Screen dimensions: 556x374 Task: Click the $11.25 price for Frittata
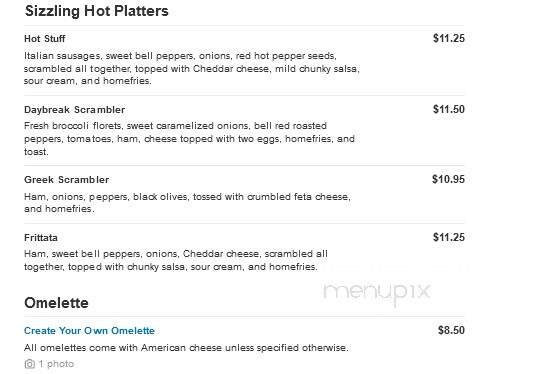coord(449,237)
